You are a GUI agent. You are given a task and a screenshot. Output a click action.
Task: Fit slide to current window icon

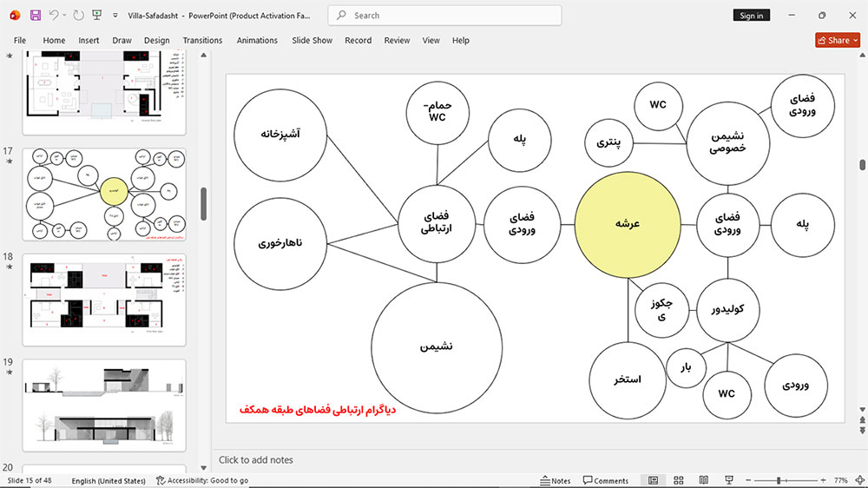pyautogui.click(x=859, y=480)
